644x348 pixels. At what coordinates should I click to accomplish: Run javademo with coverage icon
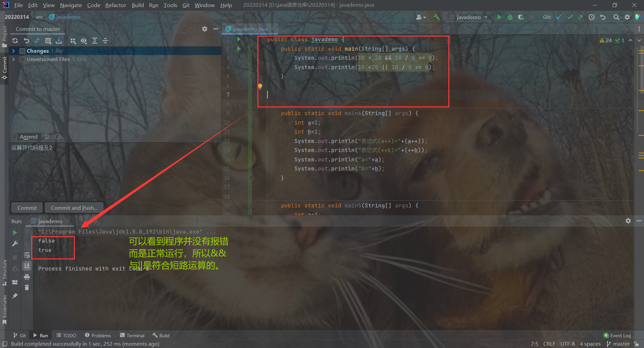[521, 17]
